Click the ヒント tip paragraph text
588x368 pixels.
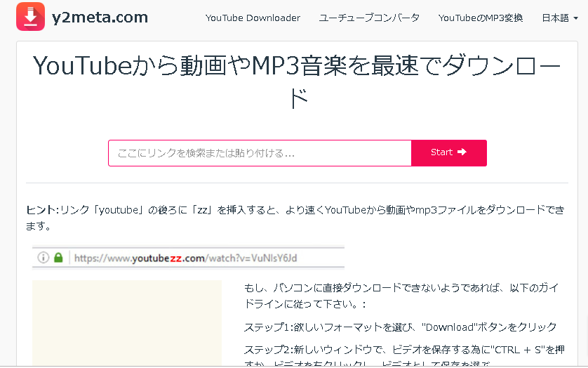click(295, 218)
